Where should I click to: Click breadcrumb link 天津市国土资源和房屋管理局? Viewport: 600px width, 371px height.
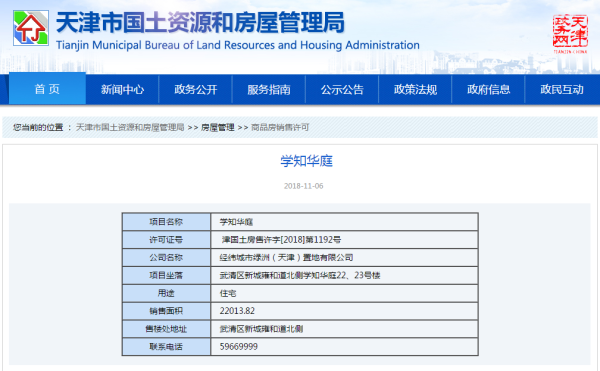click(x=130, y=127)
